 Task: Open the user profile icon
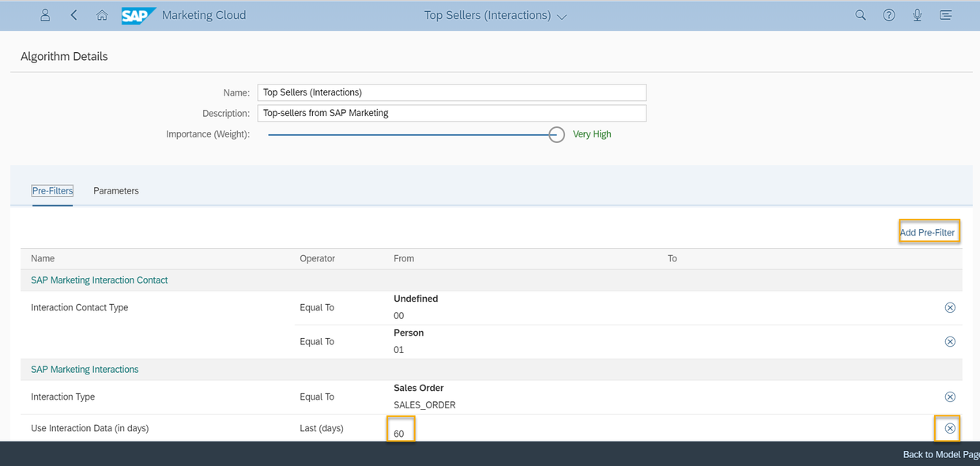coord(45,15)
